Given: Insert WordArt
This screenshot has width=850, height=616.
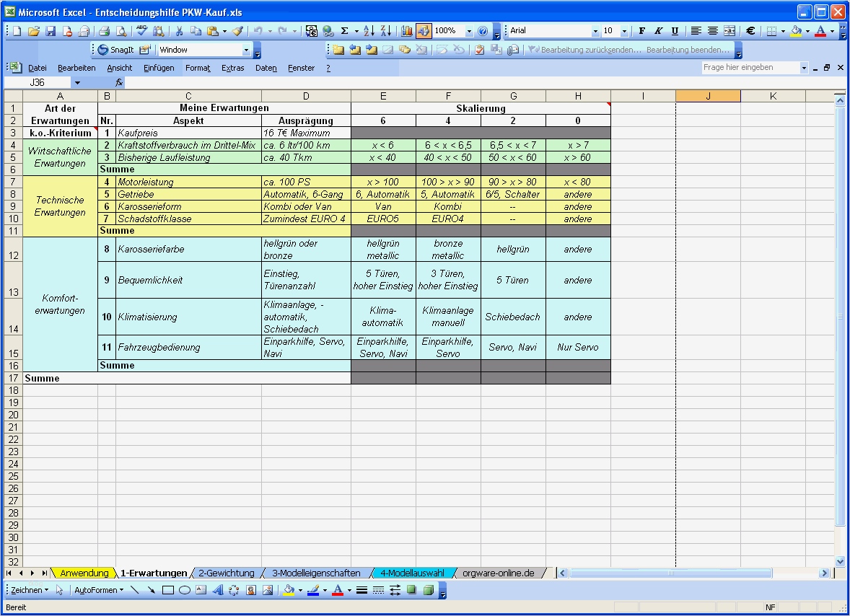Looking at the screenshot, I should (x=217, y=590).
